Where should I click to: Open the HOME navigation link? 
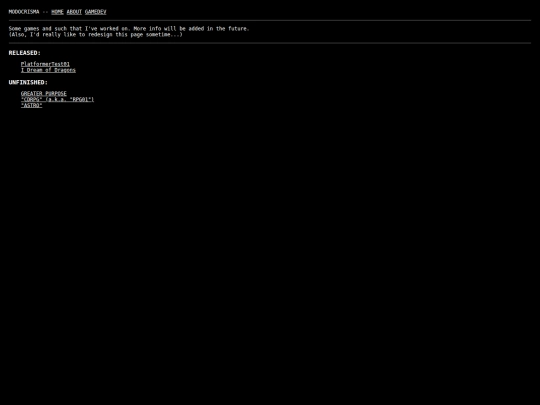pos(57,12)
